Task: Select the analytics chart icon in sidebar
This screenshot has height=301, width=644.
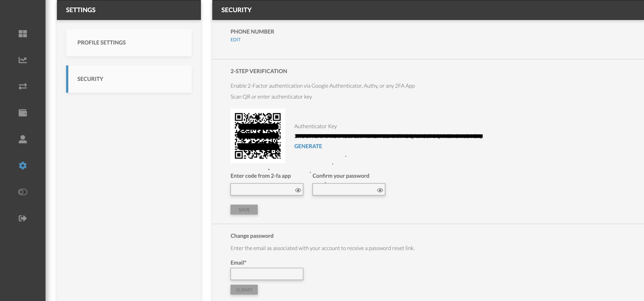Action: pos(23,60)
